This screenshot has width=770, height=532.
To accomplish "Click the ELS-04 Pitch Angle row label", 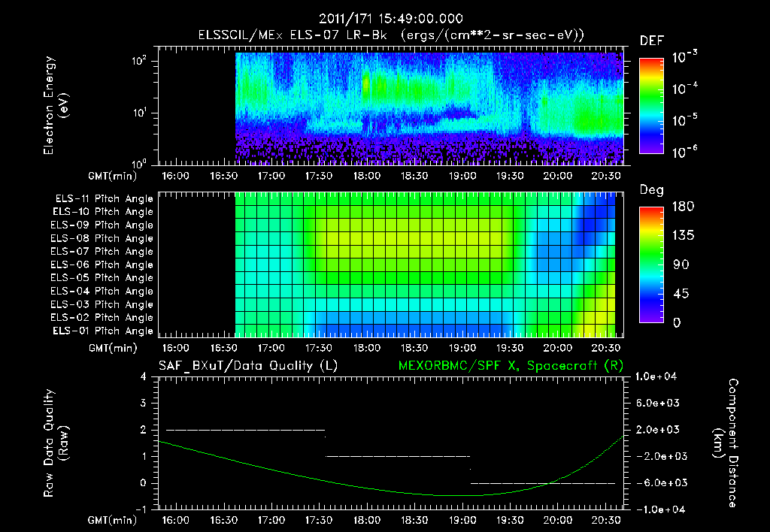I will 102,291.
